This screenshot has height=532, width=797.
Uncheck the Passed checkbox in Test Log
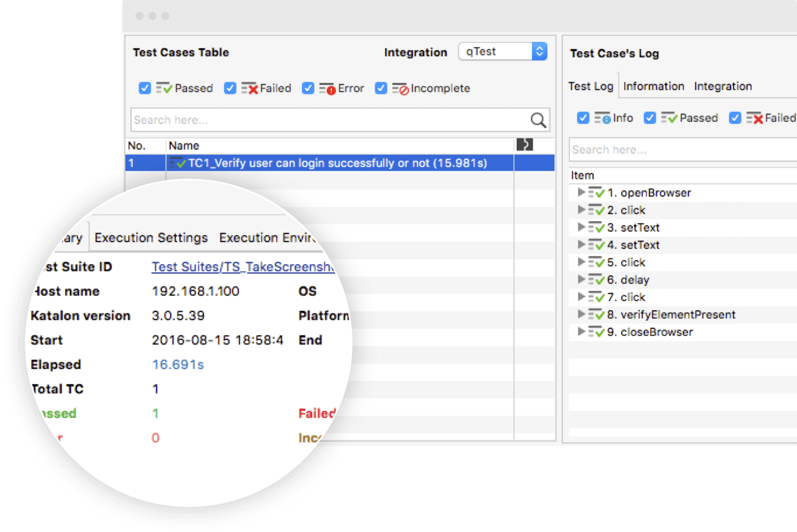pos(650,118)
